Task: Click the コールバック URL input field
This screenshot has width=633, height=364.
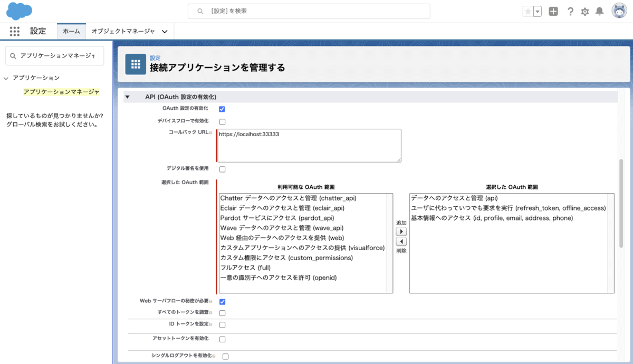Action: click(x=309, y=145)
